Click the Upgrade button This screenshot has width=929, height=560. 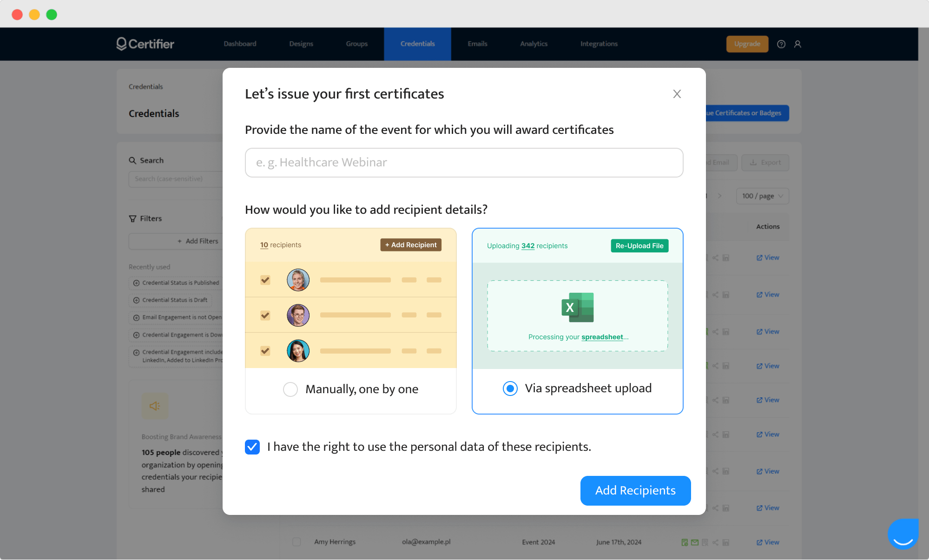click(x=747, y=44)
